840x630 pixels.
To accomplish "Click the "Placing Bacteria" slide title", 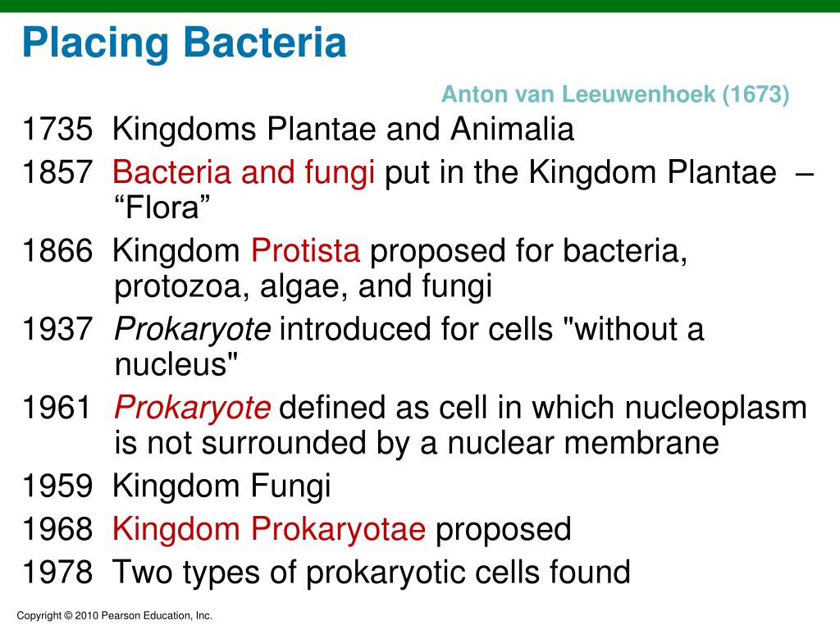I will coord(185,44).
